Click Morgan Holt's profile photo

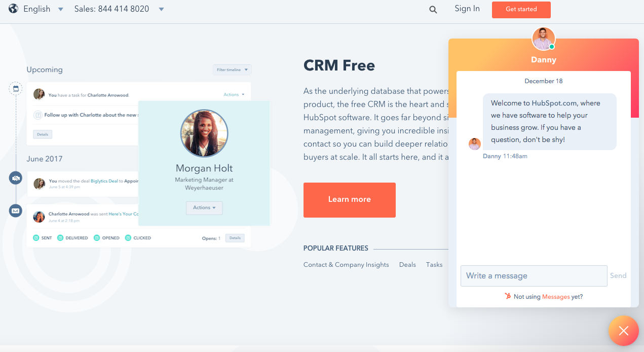(x=204, y=133)
